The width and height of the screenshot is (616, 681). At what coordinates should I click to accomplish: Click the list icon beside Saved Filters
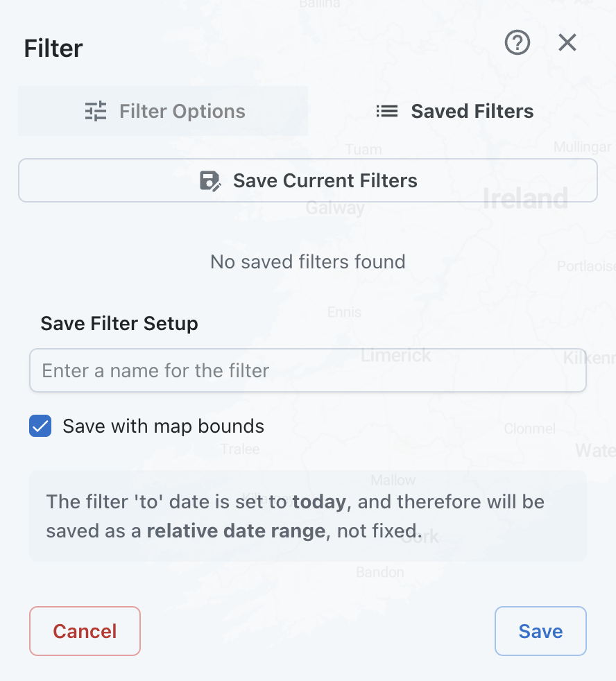(x=386, y=111)
